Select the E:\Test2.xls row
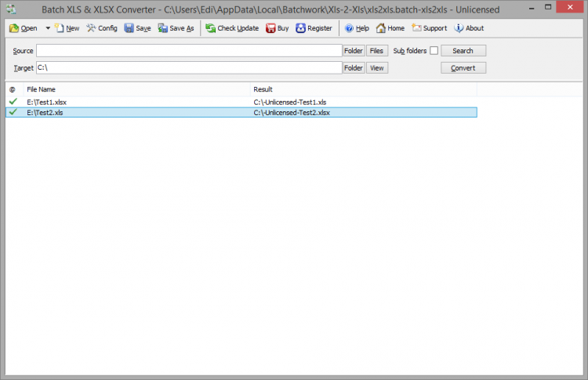 tap(241, 112)
